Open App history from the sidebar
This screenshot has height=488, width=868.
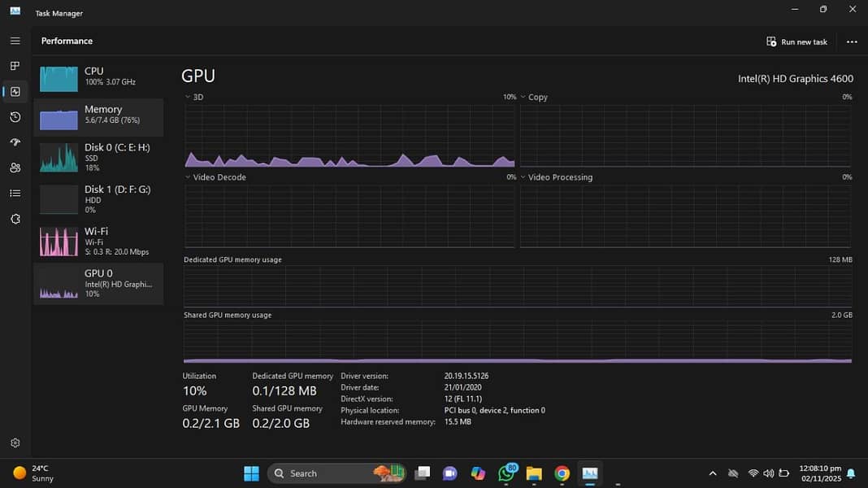(15, 117)
